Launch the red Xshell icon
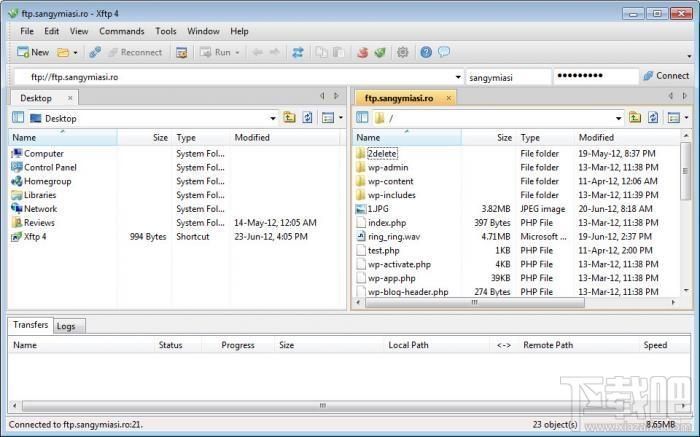The height and width of the screenshot is (437, 700). click(x=362, y=53)
